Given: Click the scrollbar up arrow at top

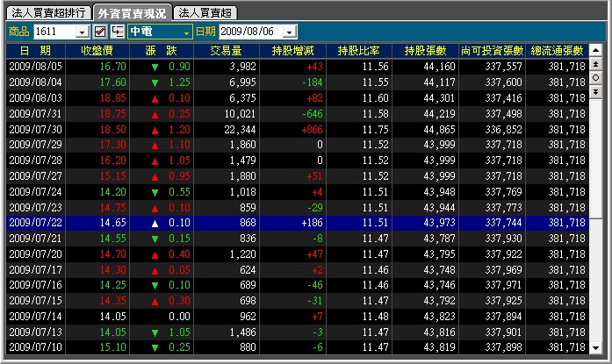Looking at the screenshot, I should [595, 50].
